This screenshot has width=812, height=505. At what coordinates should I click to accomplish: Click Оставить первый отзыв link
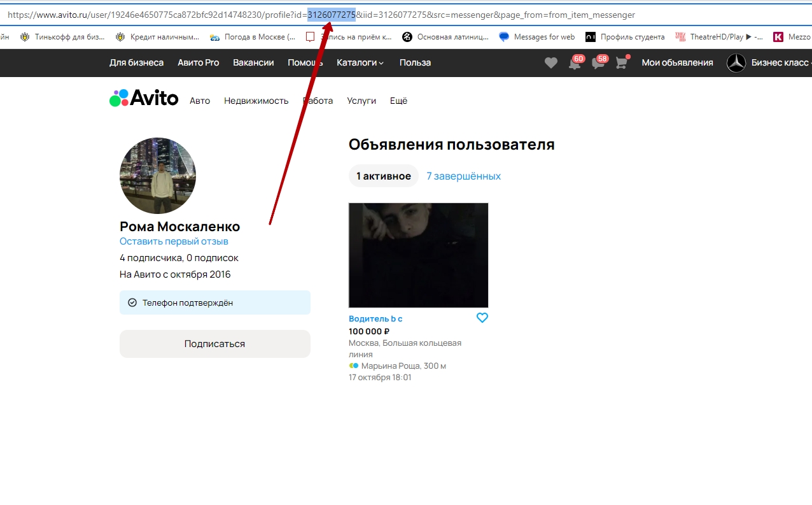click(174, 241)
